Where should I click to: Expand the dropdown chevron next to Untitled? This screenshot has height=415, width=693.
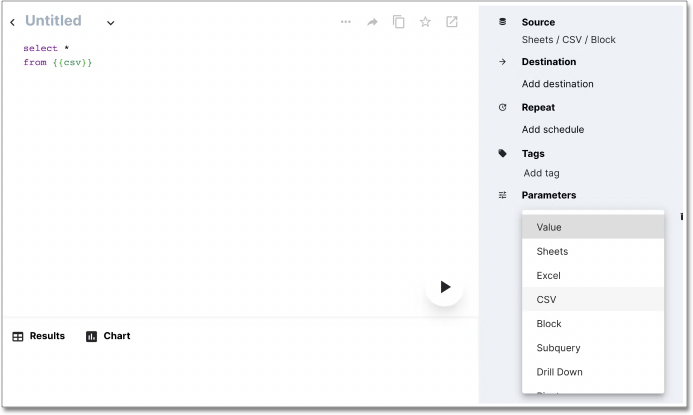[110, 23]
